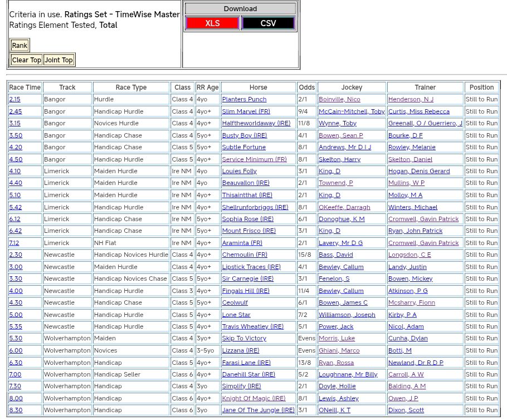This screenshot has height=420, width=507.
Task: Open the 7.12 Limerick NH Flat race
Action: tap(14, 243)
